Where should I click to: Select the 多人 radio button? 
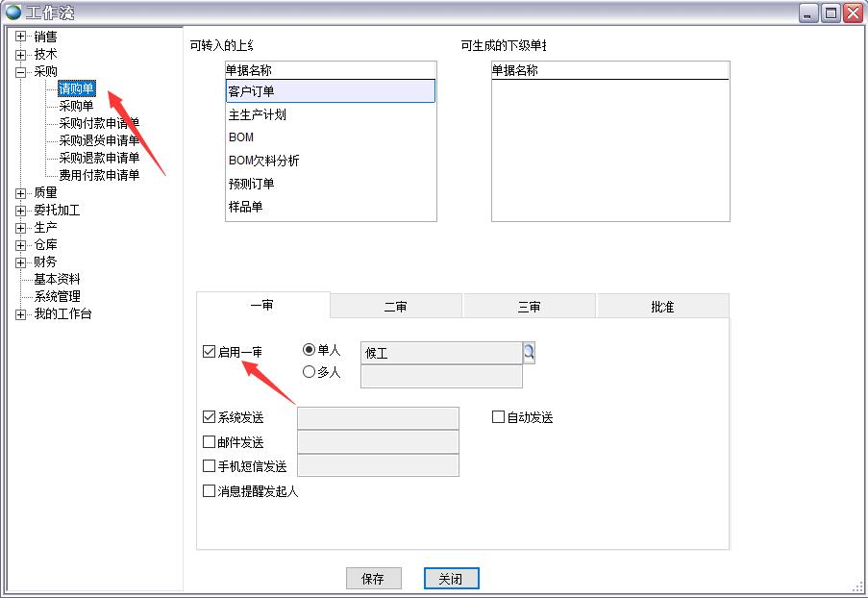(x=310, y=372)
